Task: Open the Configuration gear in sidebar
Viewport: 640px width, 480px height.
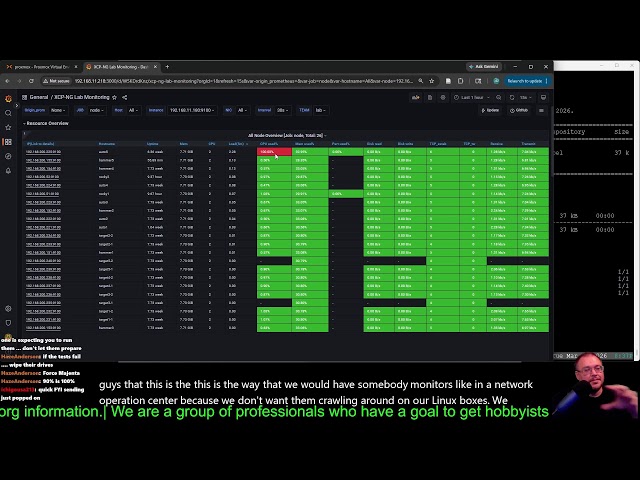Action: (x=8, y=309)
